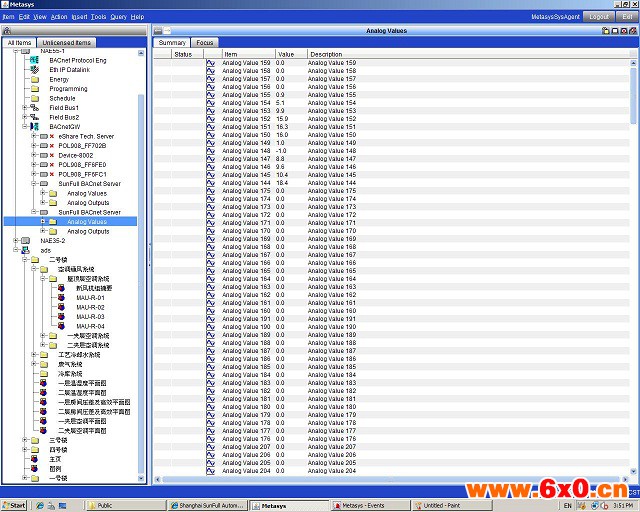The height and width of the screenshot is (512, 640).
Task: Click the BACnetGW integration icon
Action: 35,127
